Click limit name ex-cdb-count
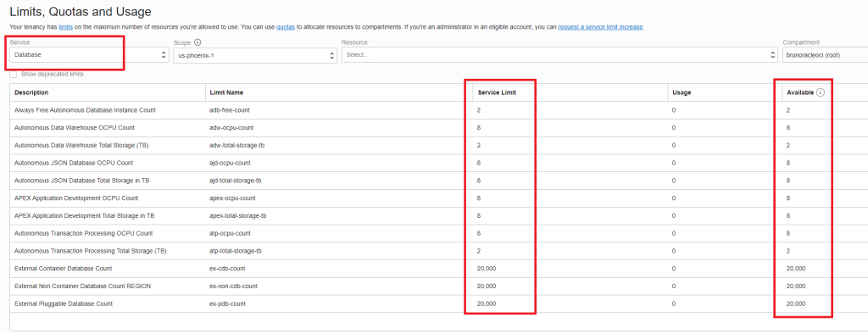868x334 pixels. tap(227, 268)
